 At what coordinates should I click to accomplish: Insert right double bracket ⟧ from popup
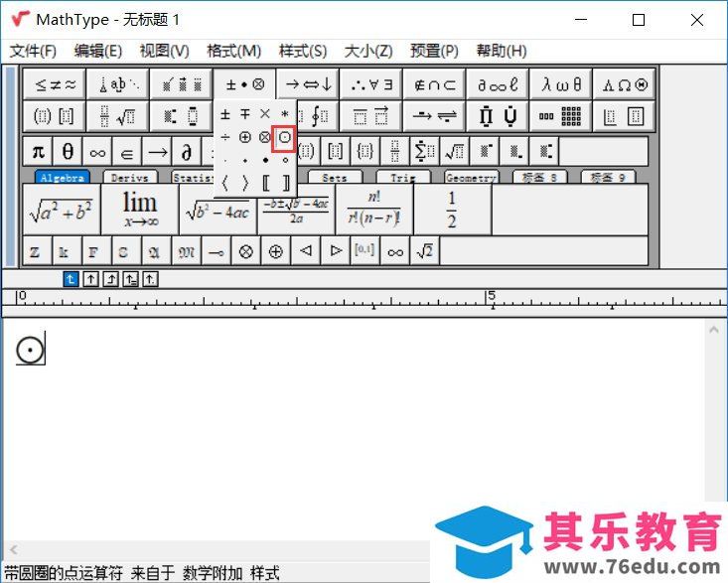pyautogui.click(x=285, y=184)
